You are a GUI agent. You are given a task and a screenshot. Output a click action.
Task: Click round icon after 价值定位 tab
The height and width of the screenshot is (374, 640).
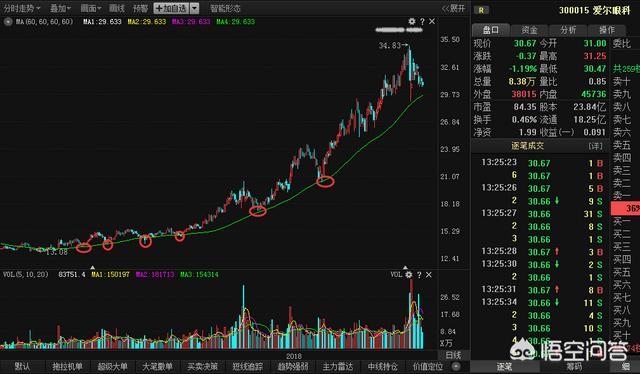456,366
